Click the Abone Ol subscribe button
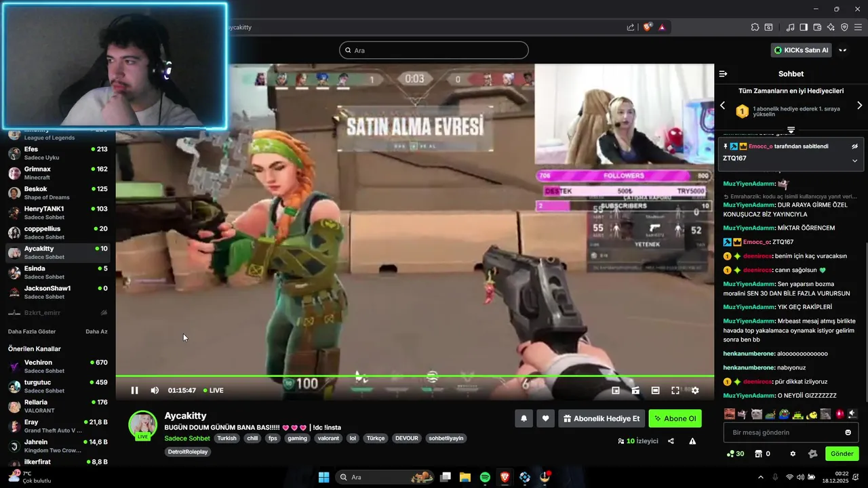 [675, 419]
